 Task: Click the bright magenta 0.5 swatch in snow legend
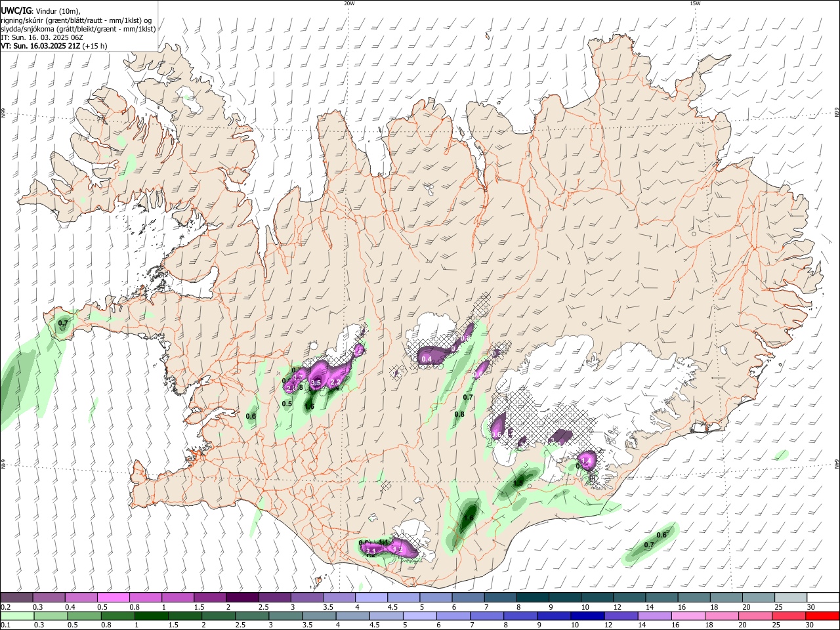(x=113, y=598)
